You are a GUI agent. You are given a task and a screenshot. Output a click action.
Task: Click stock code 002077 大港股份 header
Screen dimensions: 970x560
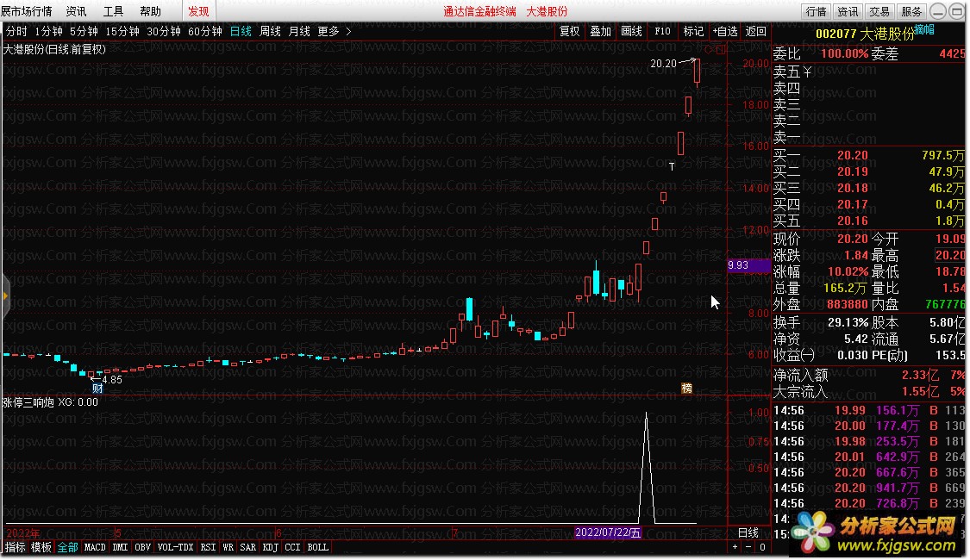click(x=864, y=34)
